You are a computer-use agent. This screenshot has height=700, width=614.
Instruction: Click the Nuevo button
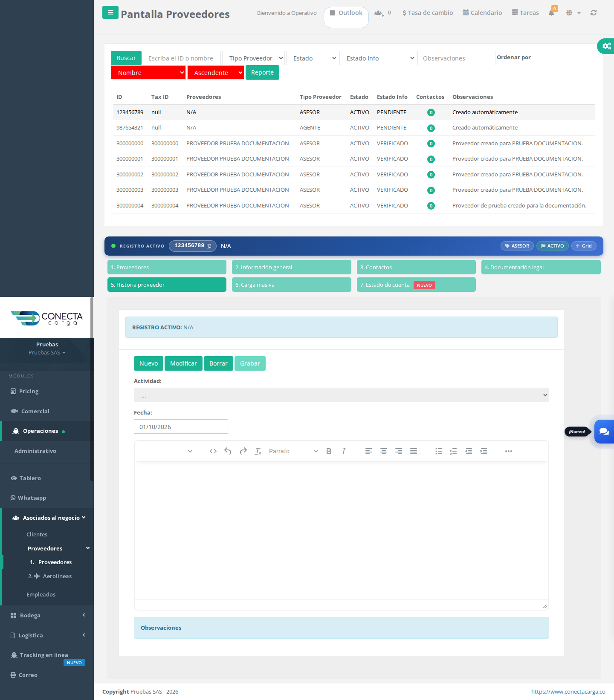(x=148, y=363)
